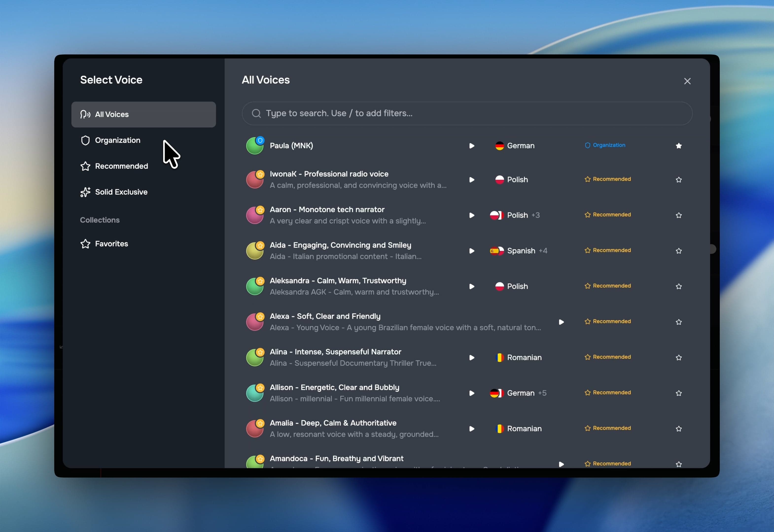The image size is (774, 532).
Task: Click the teal Allison avatar
Action: [255, 393]
